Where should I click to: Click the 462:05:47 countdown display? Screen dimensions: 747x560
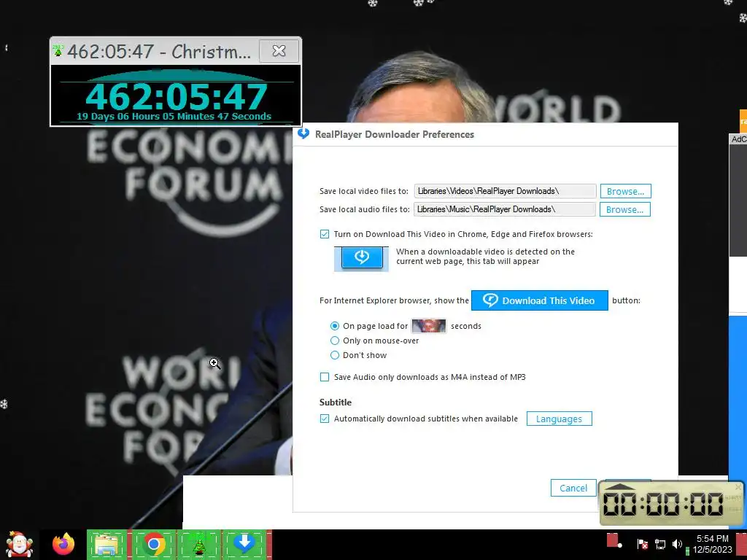pyautogui.click(x=177, y=97)
